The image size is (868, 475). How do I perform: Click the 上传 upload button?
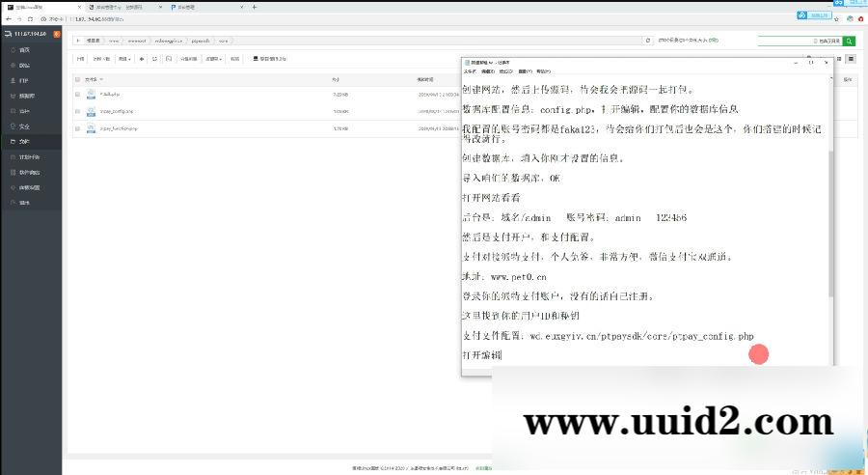(80, 59)
